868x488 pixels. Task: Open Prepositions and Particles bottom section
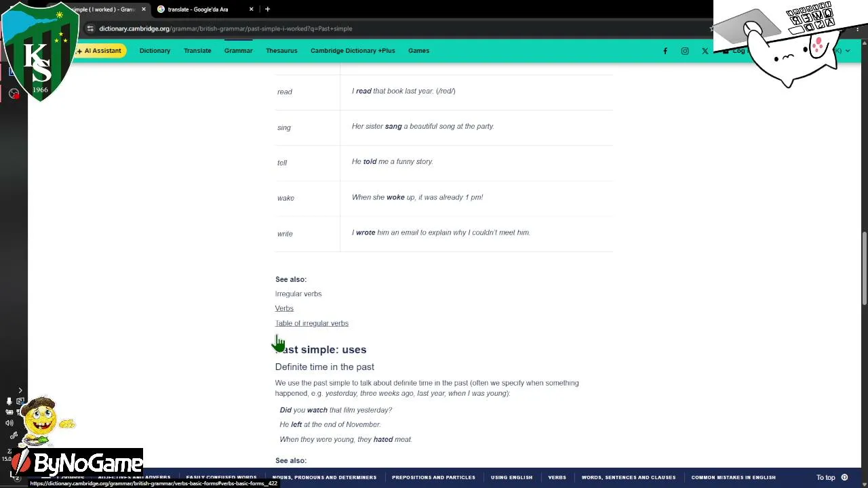tap(433, 477)
